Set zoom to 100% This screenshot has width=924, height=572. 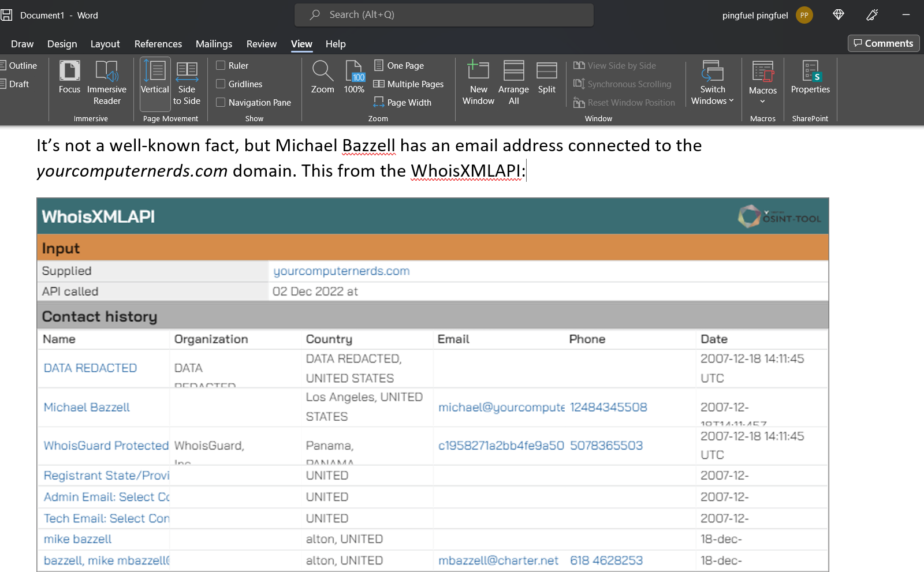tap(354, 77)
